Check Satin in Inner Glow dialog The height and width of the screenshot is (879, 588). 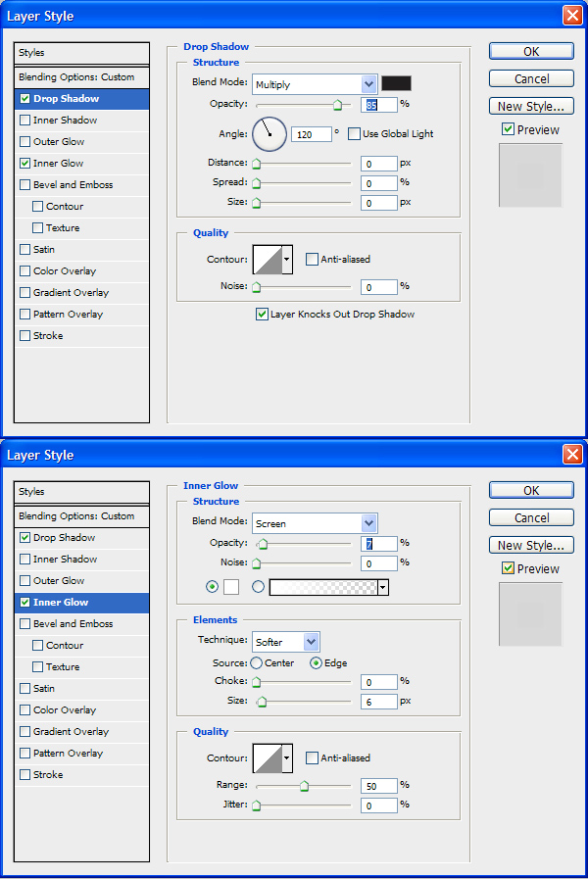(24, 688)
